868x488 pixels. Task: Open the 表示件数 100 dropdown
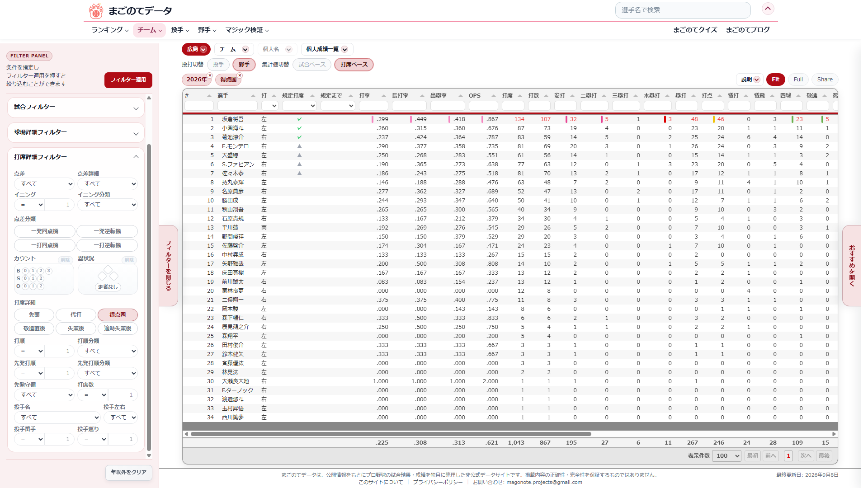(x=726, y=456)
